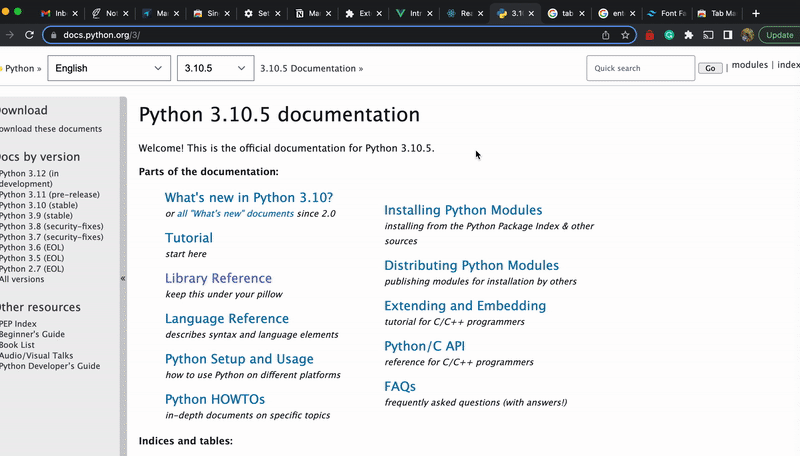Open What's new in Python 3.10?
Image resolution: width=800 pixels, height=456 pixels.
(248, 197)
